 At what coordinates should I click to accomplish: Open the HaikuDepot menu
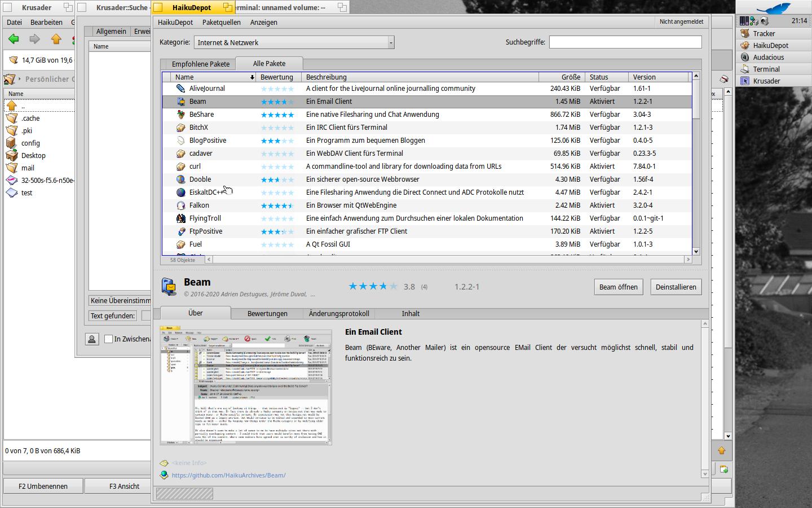point(175,22)
